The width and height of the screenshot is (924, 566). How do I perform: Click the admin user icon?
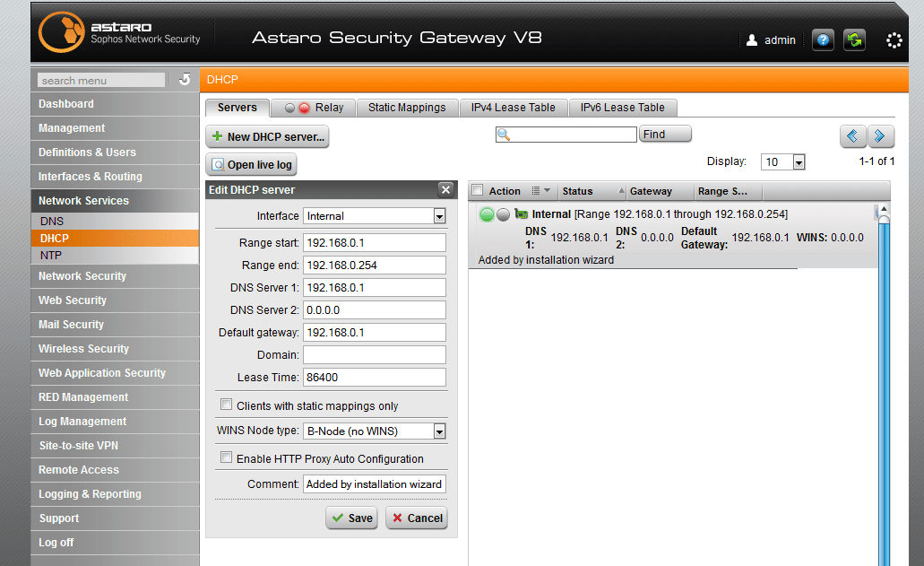coord(751,40)
